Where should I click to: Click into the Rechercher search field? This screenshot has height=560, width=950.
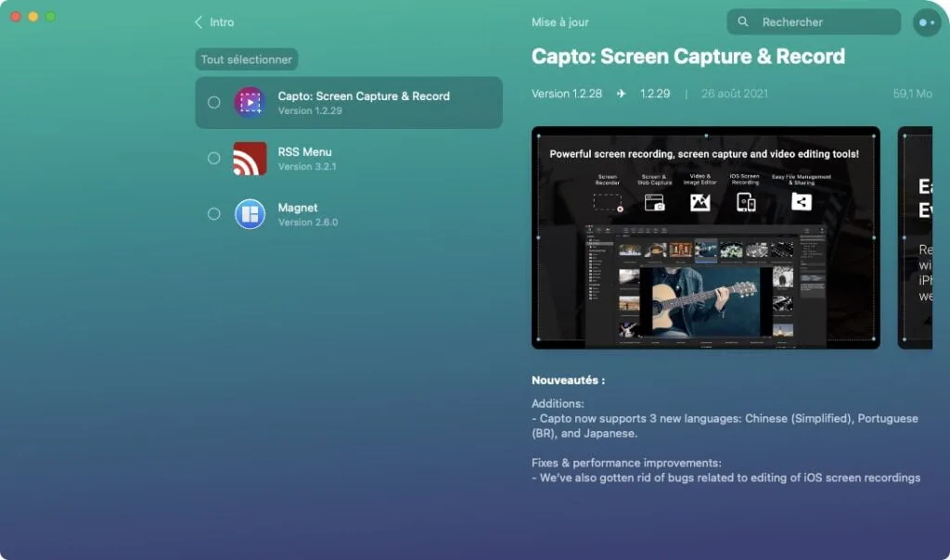814,22
